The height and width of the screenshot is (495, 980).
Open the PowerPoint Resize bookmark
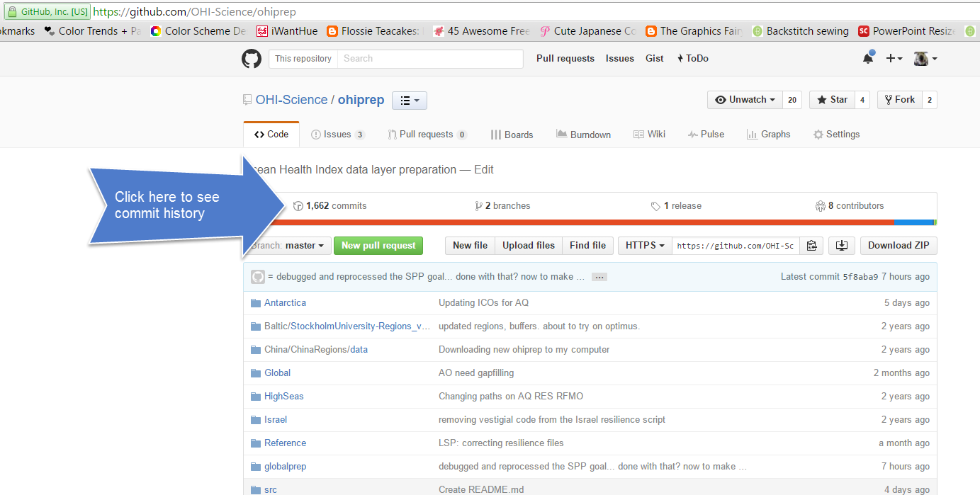click(906, 31)
